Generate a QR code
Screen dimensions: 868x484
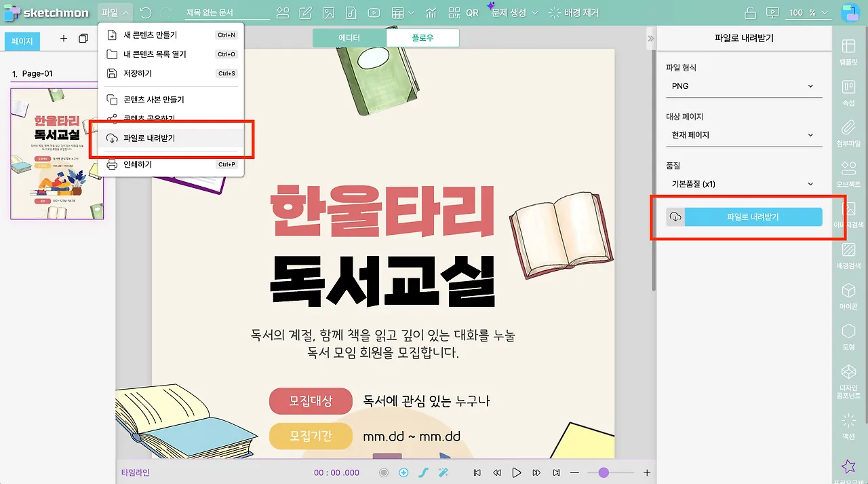click(x=463, y=12)
